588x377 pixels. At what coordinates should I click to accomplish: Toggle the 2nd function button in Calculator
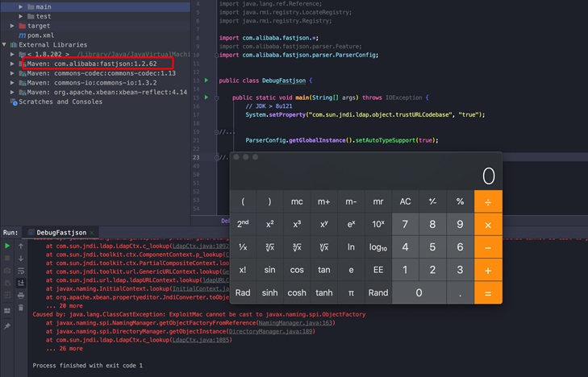[243, 224]
